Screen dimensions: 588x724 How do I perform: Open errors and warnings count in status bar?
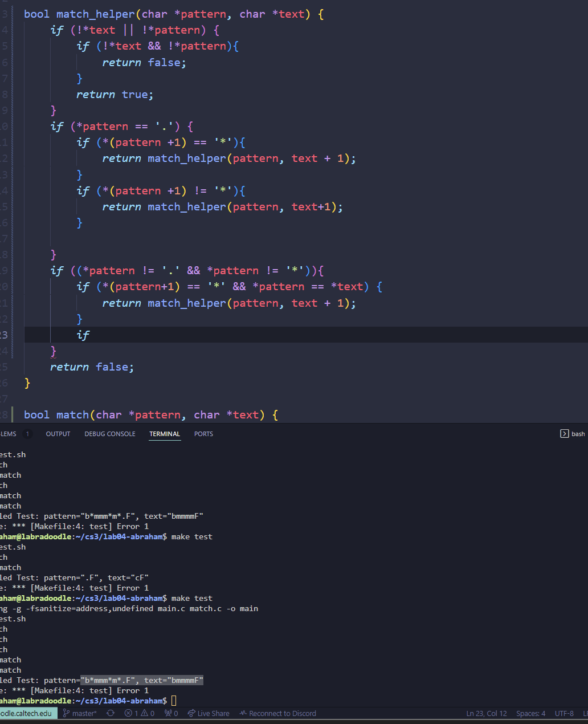[x=140, y=713]
